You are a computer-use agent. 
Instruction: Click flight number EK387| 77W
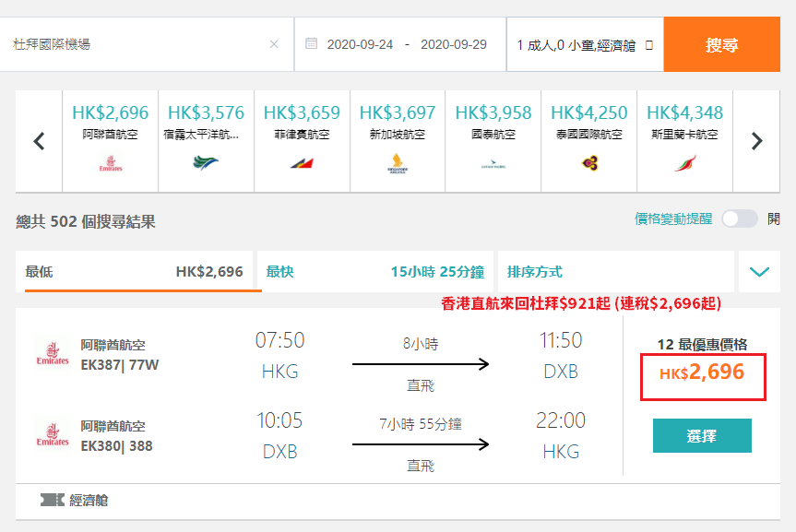(x=120, y=365)
